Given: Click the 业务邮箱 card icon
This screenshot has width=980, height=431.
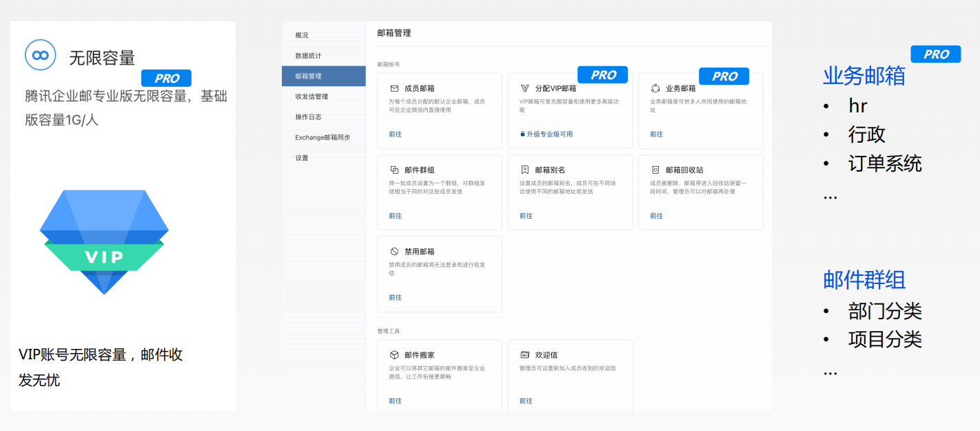Looking at the screenshot, I should [x=655, y=88].
